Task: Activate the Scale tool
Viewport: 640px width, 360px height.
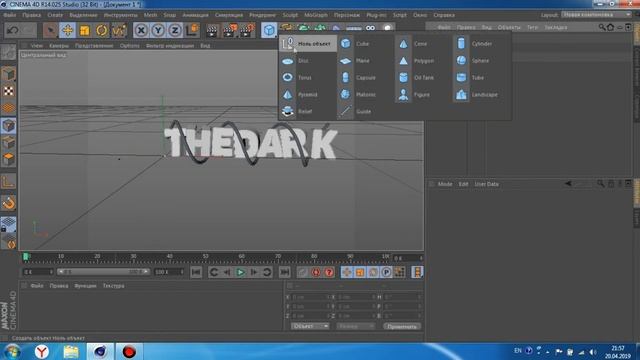Action: pos(84,30)
